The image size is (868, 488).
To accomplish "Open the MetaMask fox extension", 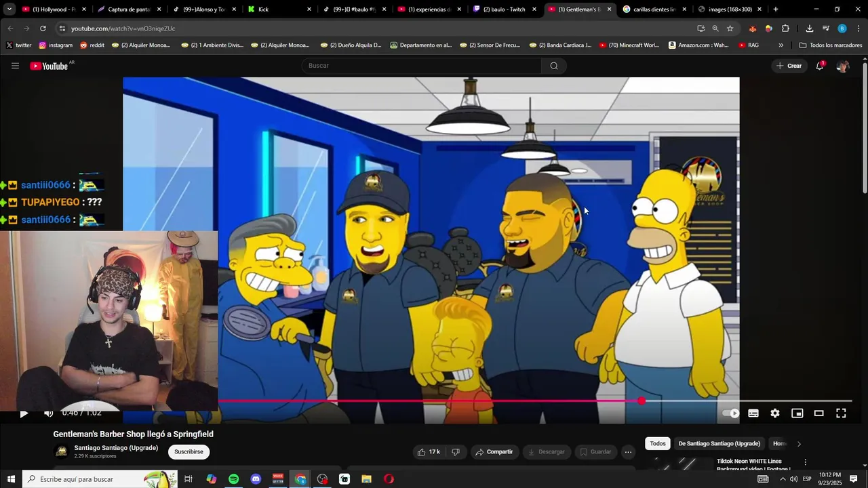I will click(x=753, y=28).
